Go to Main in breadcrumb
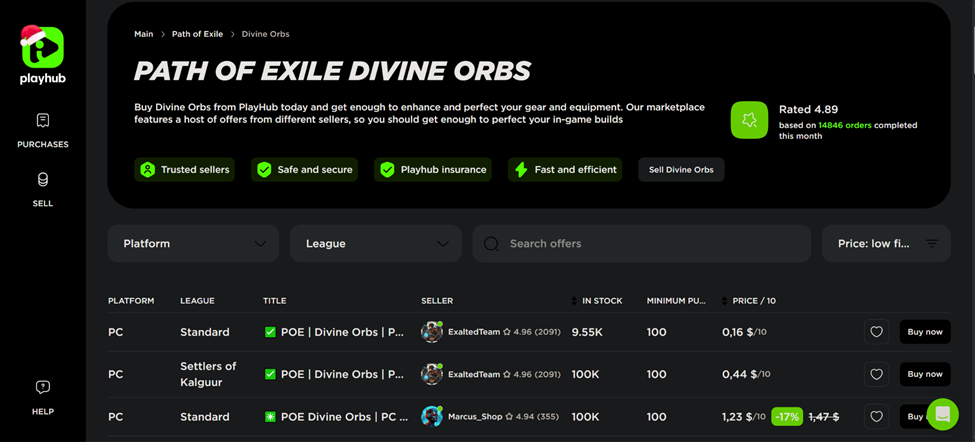The image size is (975, 442). (144, 34)
